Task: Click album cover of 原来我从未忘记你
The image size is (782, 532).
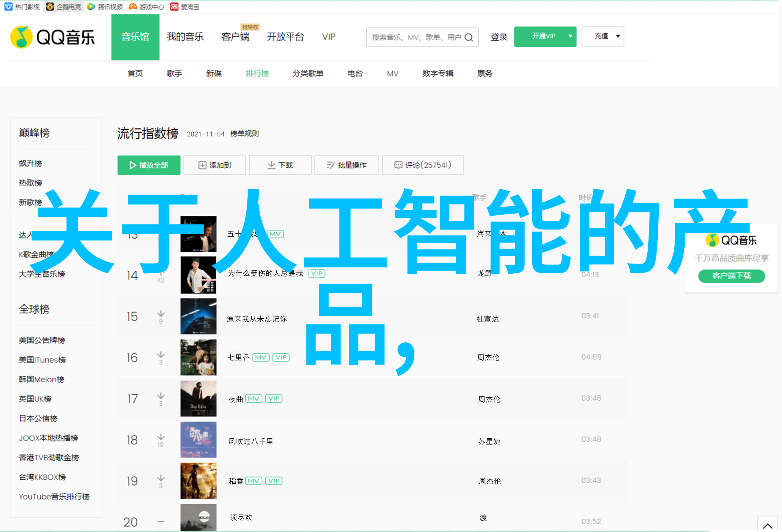Action: 199,316
